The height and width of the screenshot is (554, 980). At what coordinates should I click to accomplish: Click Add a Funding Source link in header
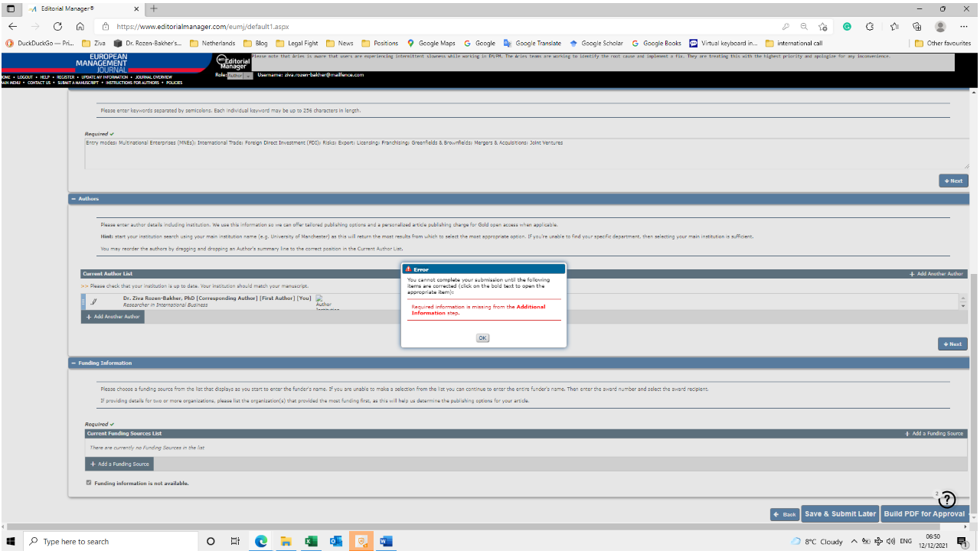[x=933, y=434]
